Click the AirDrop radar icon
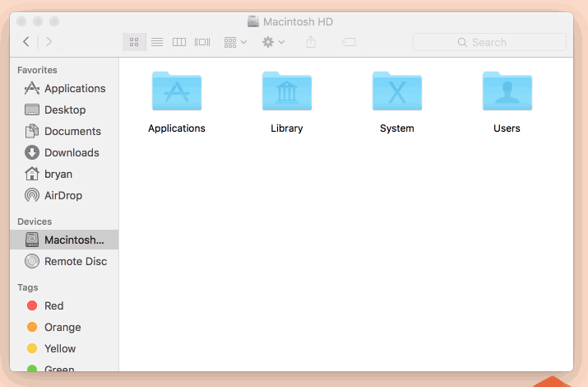This screenshot has width=588, height=387. coord(32,196)
